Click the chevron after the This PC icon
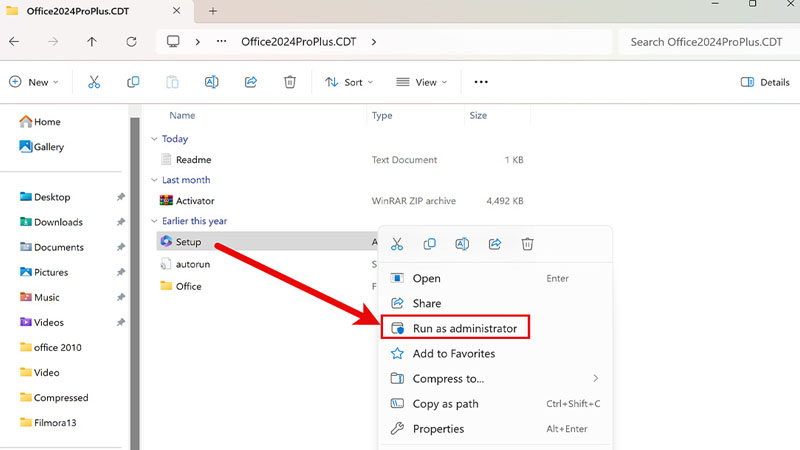This screenshot has width=800, height=450. tap(197, 42)
